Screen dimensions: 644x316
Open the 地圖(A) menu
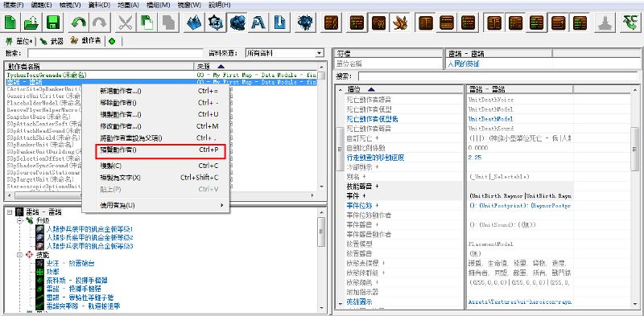click(129, 5)
